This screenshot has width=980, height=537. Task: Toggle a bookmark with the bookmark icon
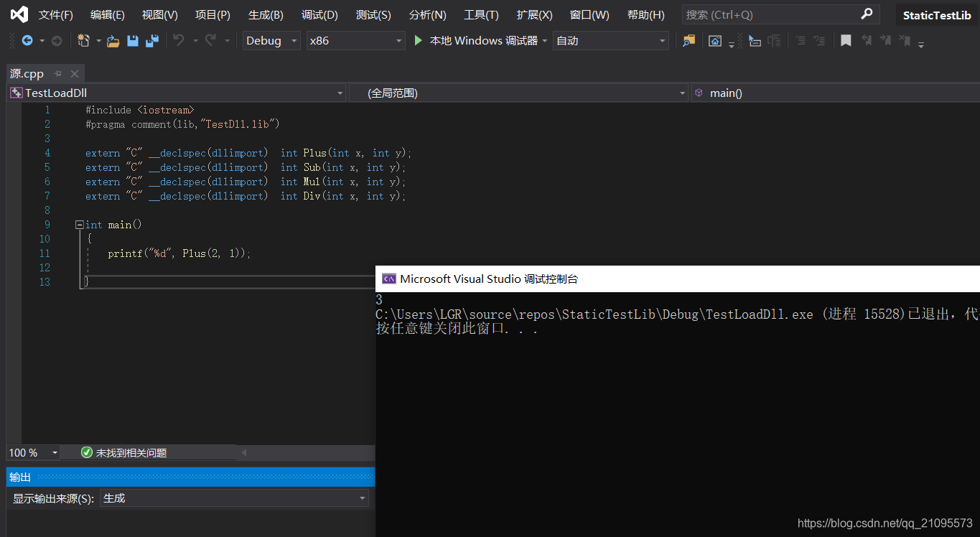(846, 41)
